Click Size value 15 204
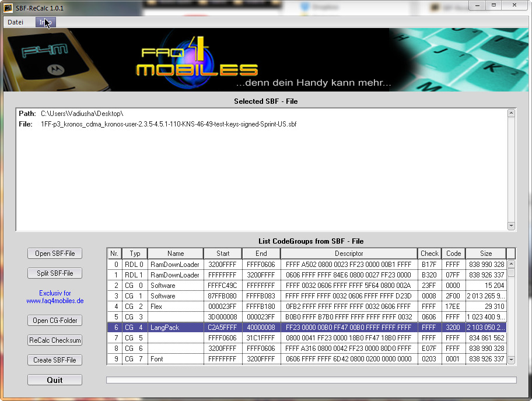 pyautogui.click(x=494, y=286)
